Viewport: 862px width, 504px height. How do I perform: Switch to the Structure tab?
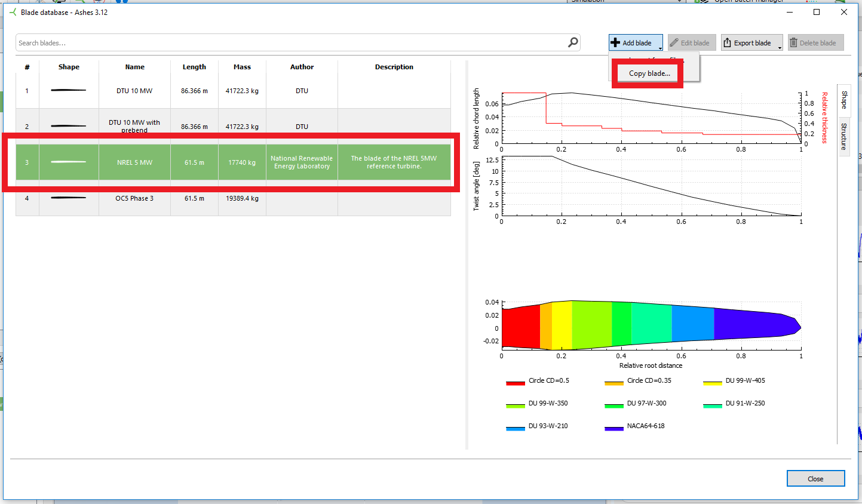point(843,136)
